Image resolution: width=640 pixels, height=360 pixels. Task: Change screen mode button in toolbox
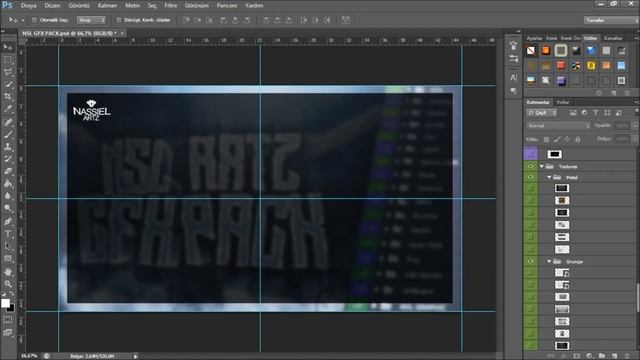[x=8, y=333]
